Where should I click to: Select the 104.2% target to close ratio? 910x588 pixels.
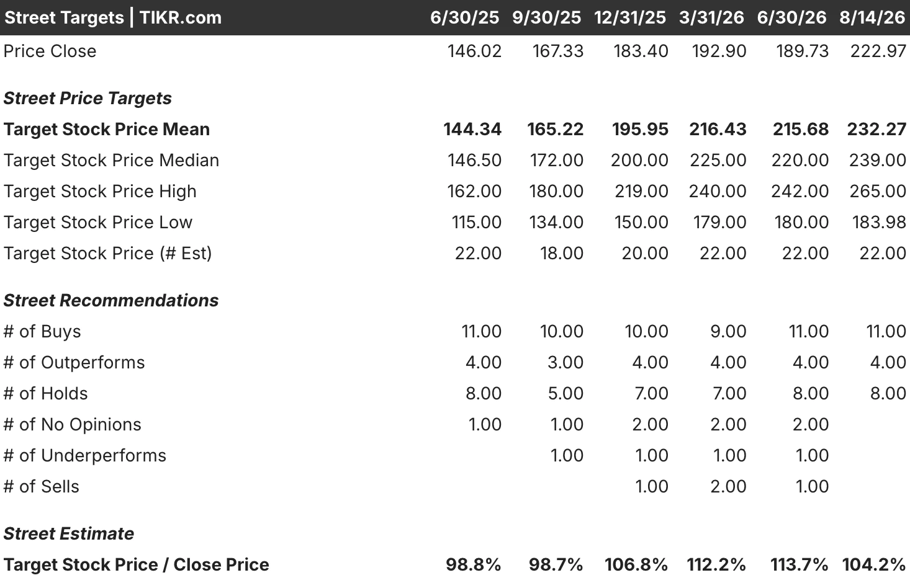pos(874,564)
